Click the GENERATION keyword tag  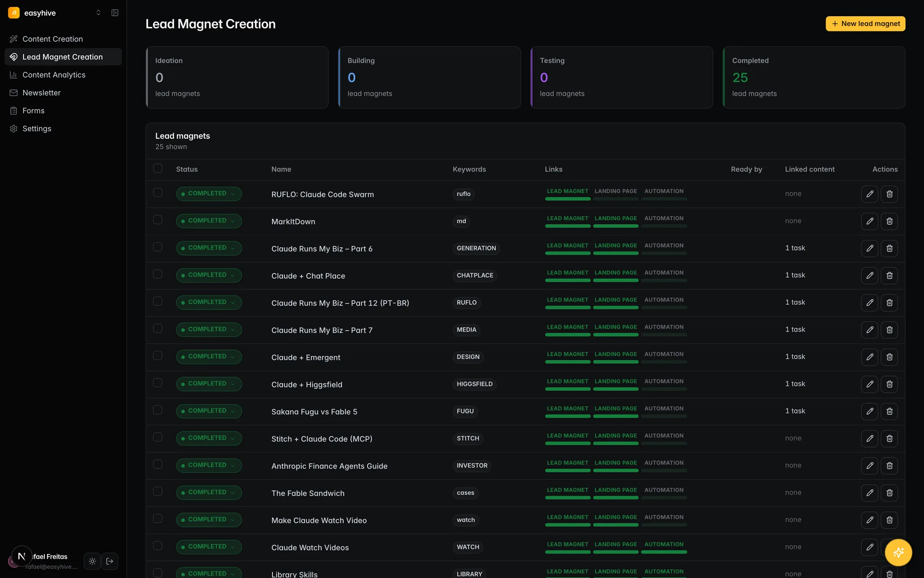coord(476,248)
